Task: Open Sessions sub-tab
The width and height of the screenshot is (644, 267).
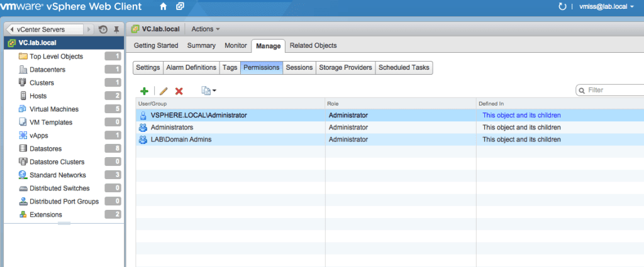Action: [x=299, y=68]
